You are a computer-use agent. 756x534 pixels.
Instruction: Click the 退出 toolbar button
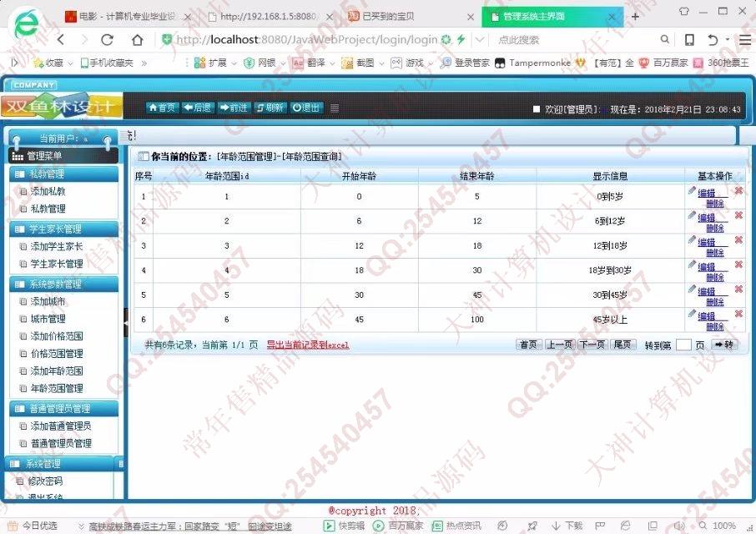point(306,108)
